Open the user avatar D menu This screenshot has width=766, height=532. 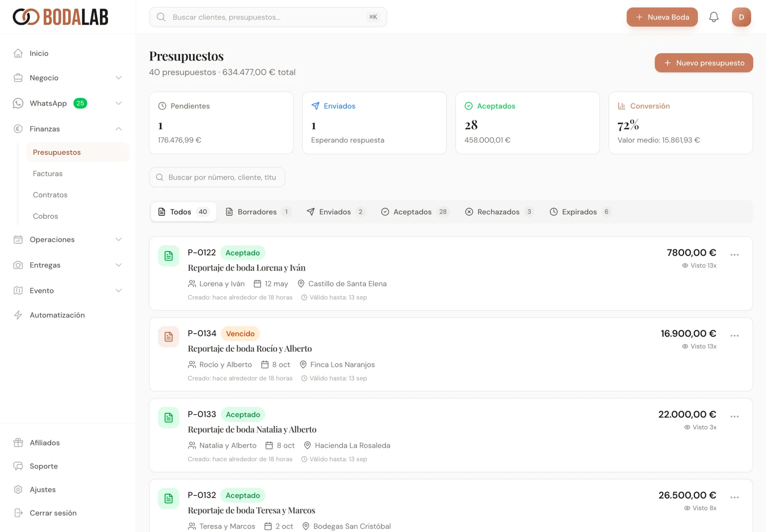pyautogui.click(x=741, y=17)
